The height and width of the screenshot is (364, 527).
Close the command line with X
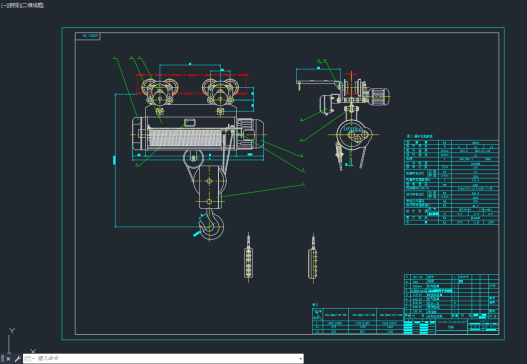[8, 359]
